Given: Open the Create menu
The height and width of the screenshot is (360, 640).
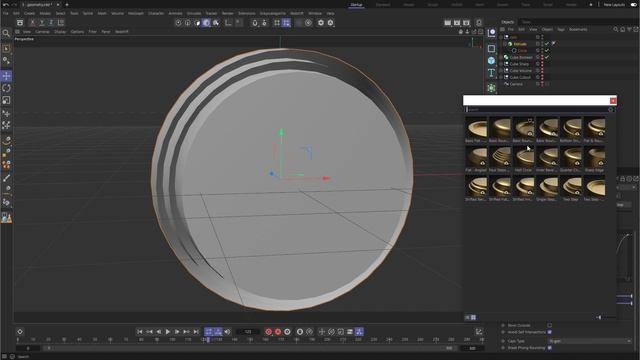Looking at the screenshot, I should coord(29,13).
